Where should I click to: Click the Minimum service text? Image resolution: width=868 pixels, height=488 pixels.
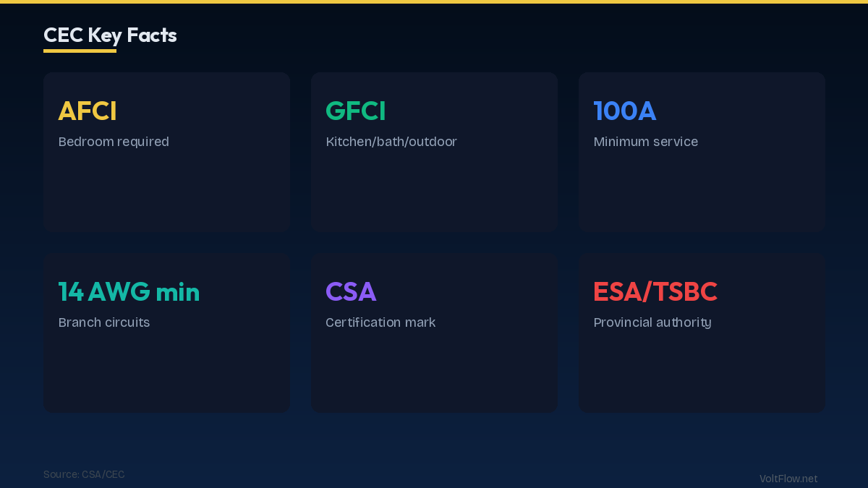645,142
